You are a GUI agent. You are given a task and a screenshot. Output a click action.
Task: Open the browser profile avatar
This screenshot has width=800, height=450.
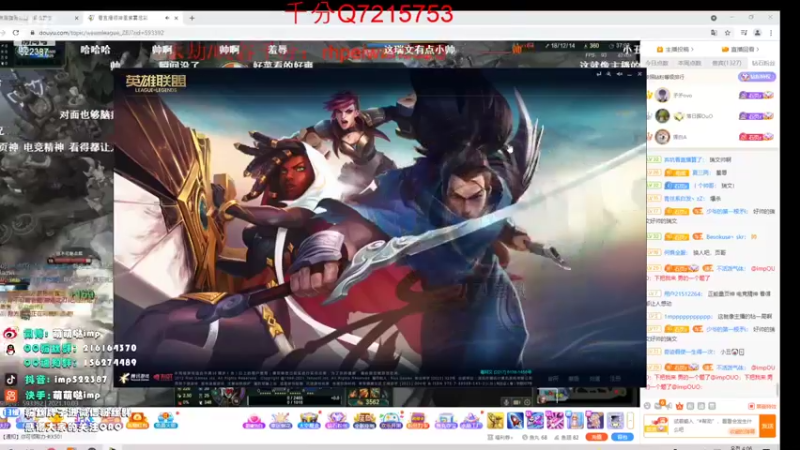pyautogui.click(x=758, y=33)
